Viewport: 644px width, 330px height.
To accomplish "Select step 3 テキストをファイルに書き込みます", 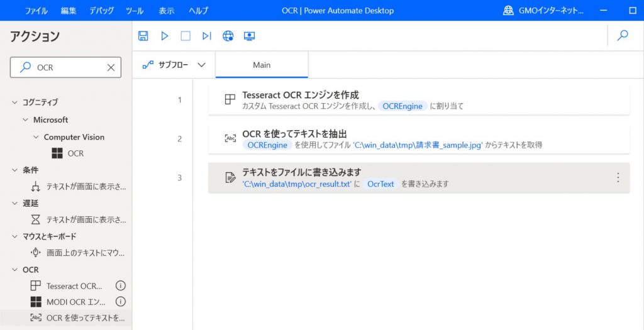I will pos(419,178).
